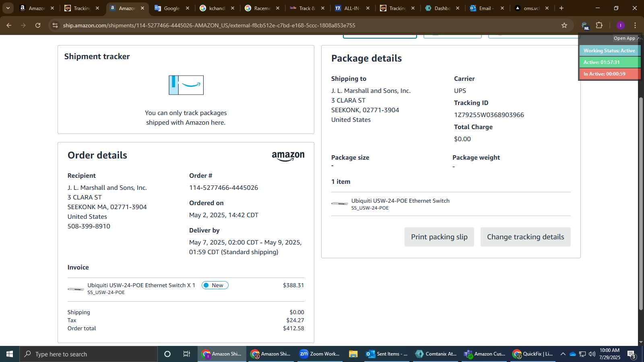Open File Explorer from taskbar
This screenshot has height=362, width=644.
(x=353, y=354)
